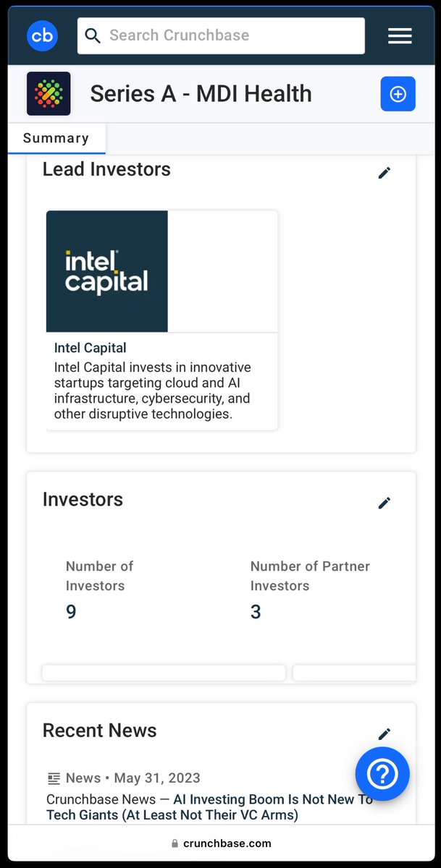Click the Number of Investors value 9
Viewport: 441px width, 868px height.
click(x=71, y=612)
